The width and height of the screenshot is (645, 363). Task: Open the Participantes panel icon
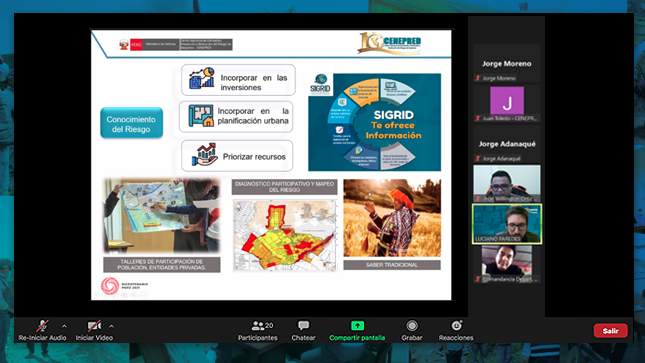click(258, 326)
